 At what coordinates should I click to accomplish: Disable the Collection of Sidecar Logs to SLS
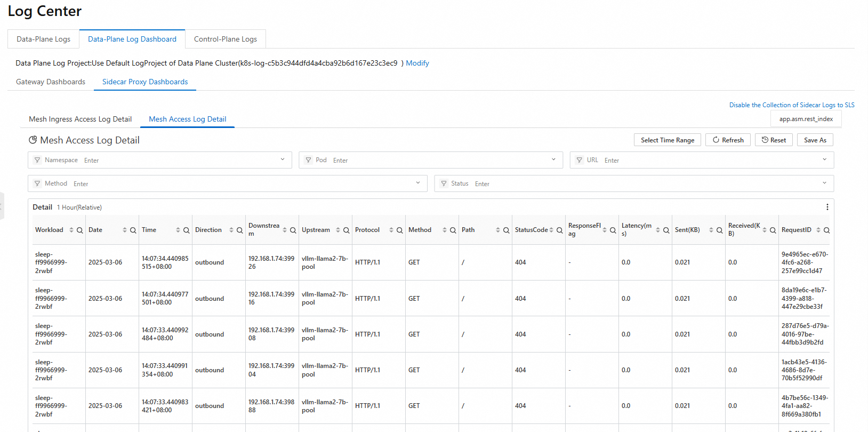792,105
